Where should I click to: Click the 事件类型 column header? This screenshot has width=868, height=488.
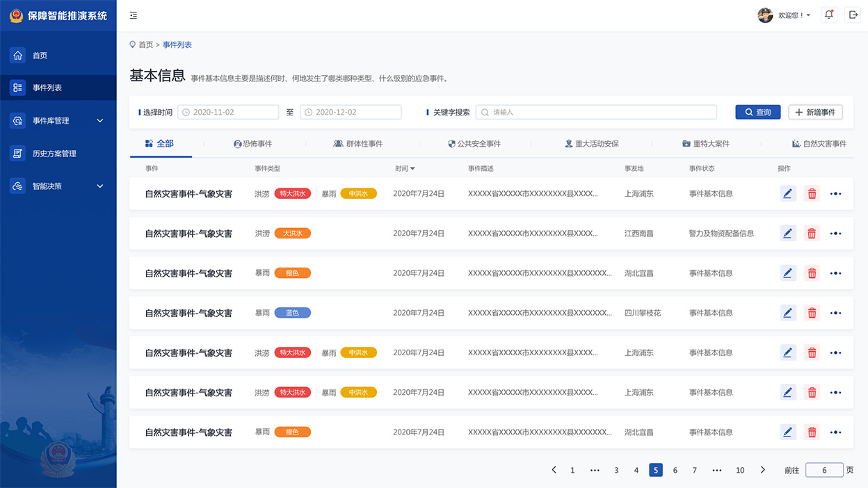pyautogui.click(x=267, y=168)
